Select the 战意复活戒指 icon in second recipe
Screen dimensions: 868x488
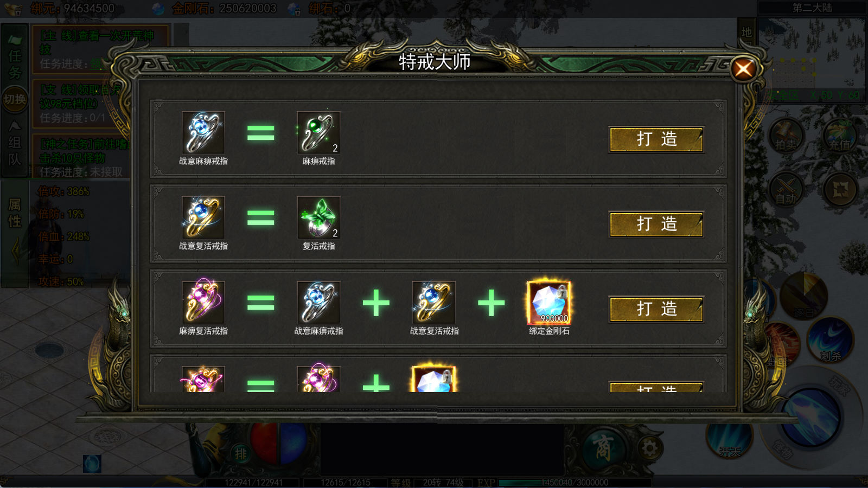coord(203,217)
